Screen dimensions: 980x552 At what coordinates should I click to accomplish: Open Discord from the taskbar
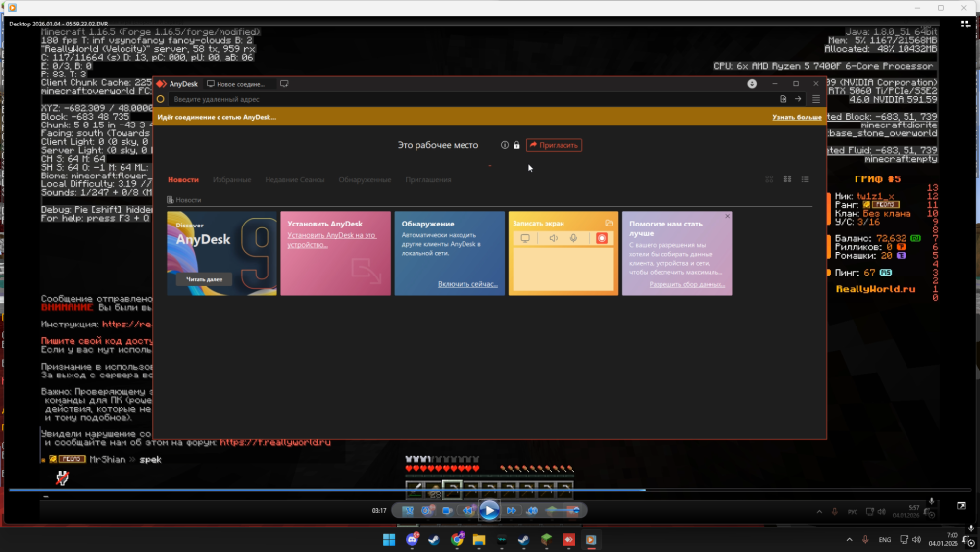[412, 539]
